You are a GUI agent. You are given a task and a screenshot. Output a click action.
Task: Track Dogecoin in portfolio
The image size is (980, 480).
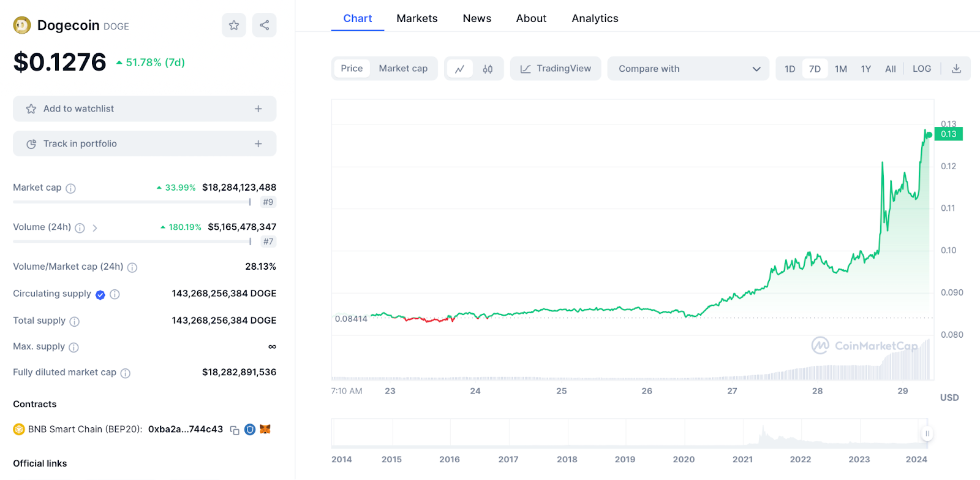coord(145,143)
